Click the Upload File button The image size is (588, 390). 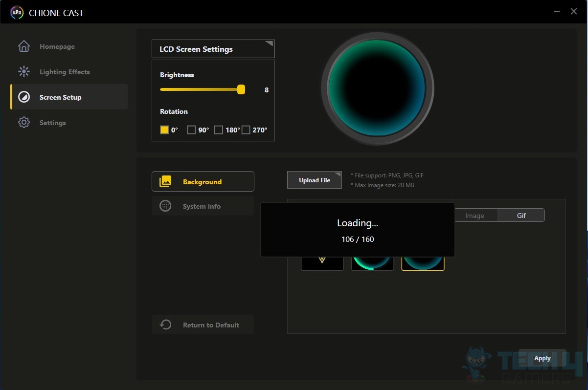(x=315, y=180)
